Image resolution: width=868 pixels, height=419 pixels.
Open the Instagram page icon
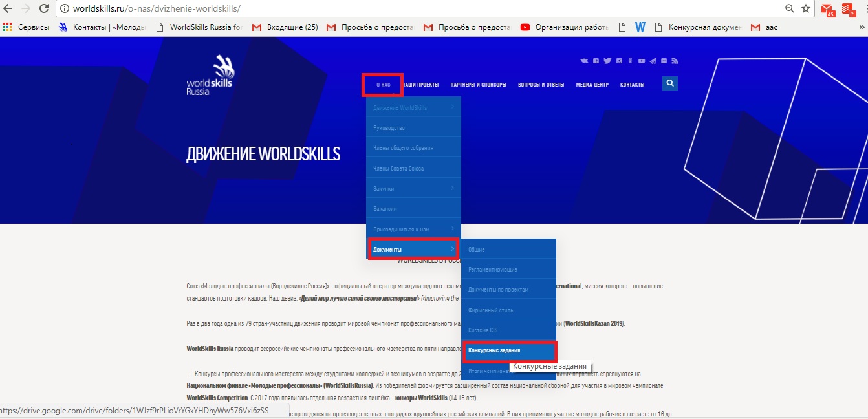(619, 61)
